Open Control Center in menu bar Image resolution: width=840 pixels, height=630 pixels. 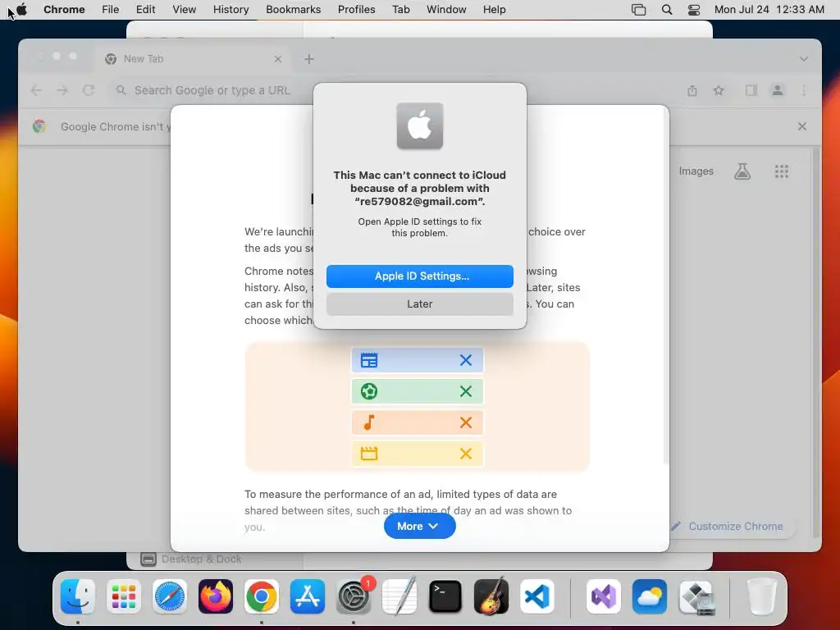(694, 9)
